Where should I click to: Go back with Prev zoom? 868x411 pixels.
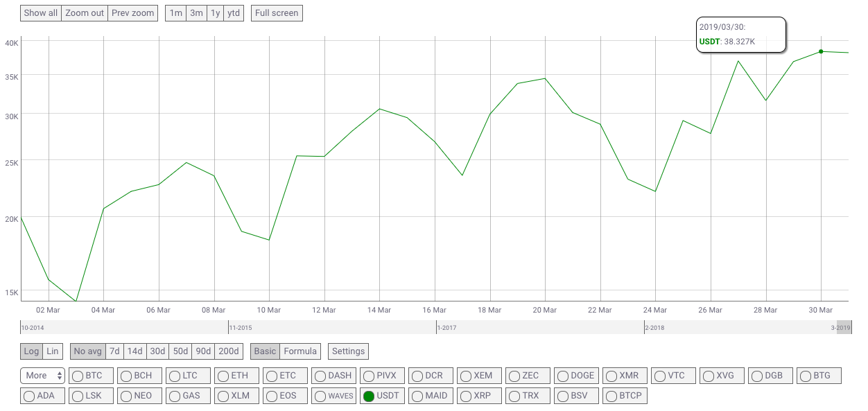(132, 13)
